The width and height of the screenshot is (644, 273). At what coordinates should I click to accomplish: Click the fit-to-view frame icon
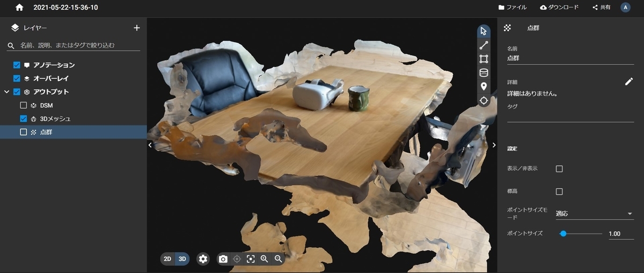tap(251, 259)
